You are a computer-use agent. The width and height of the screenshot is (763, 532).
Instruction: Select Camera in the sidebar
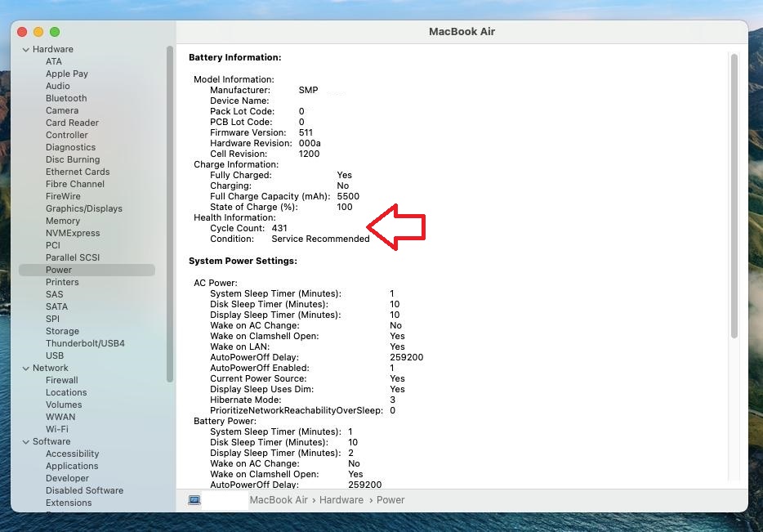point(62,110)
